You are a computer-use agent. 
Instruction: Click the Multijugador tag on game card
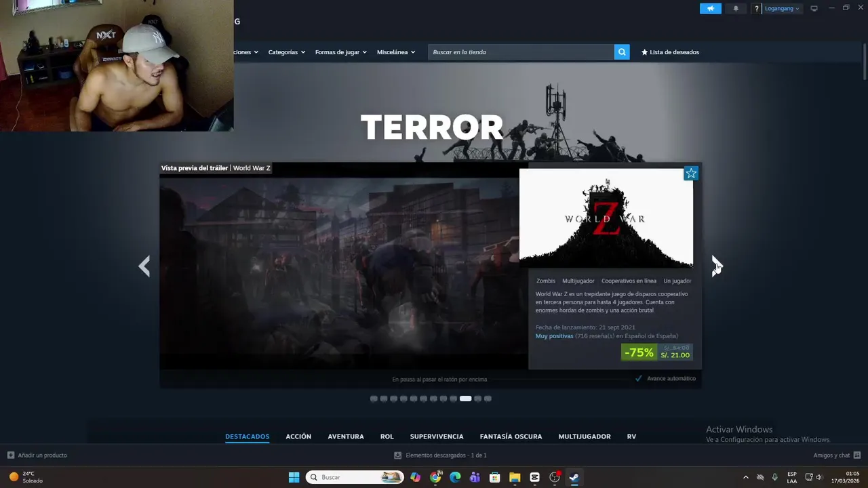[x=578, y=281]
